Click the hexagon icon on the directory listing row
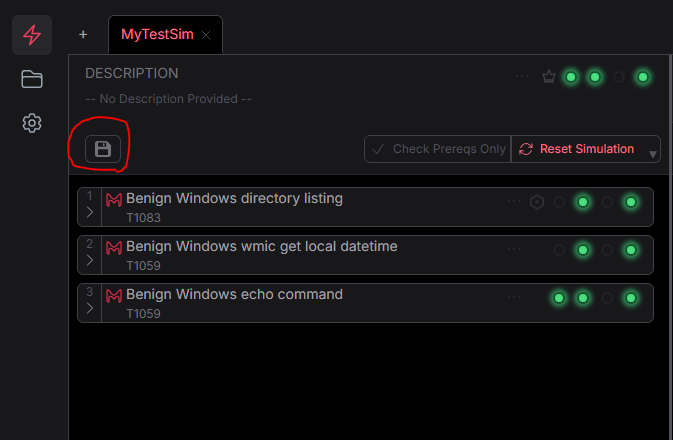Image resolution: width=673 pixels, height=440 pixels. pos(537,202)
